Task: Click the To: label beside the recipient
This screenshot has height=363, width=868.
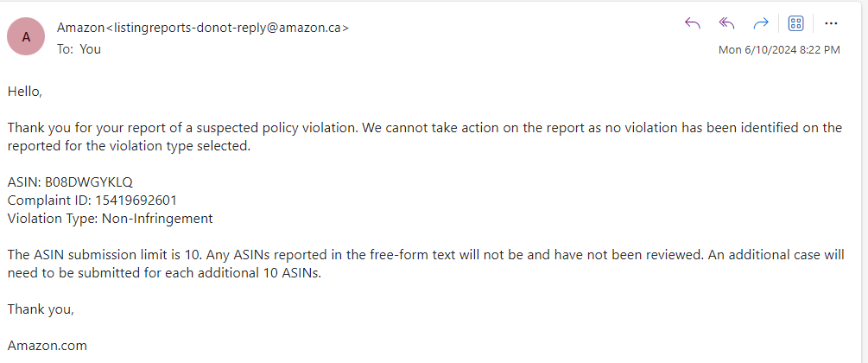Action: click(66, 49)
